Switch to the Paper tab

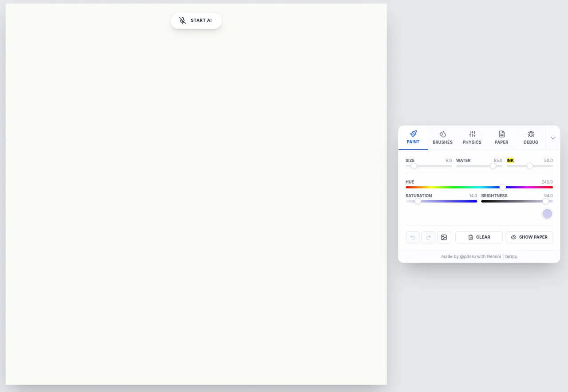(501, 137)
